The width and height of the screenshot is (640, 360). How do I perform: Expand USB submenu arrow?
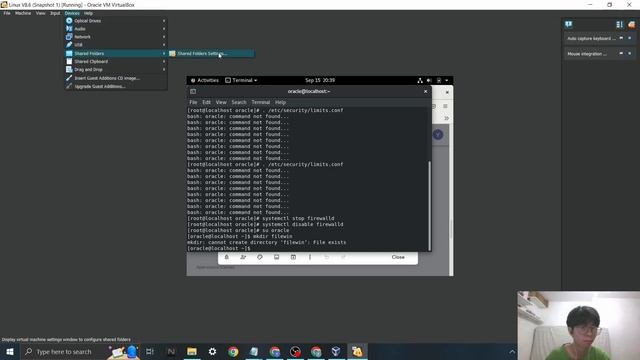pyautogui.click(x=164, y=45)
